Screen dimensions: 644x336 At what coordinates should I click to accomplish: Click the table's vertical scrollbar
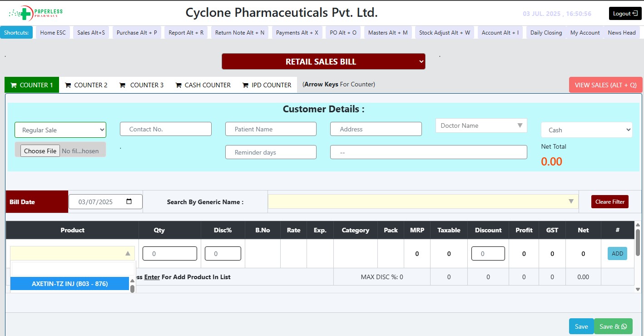click(x=638, y=242)
